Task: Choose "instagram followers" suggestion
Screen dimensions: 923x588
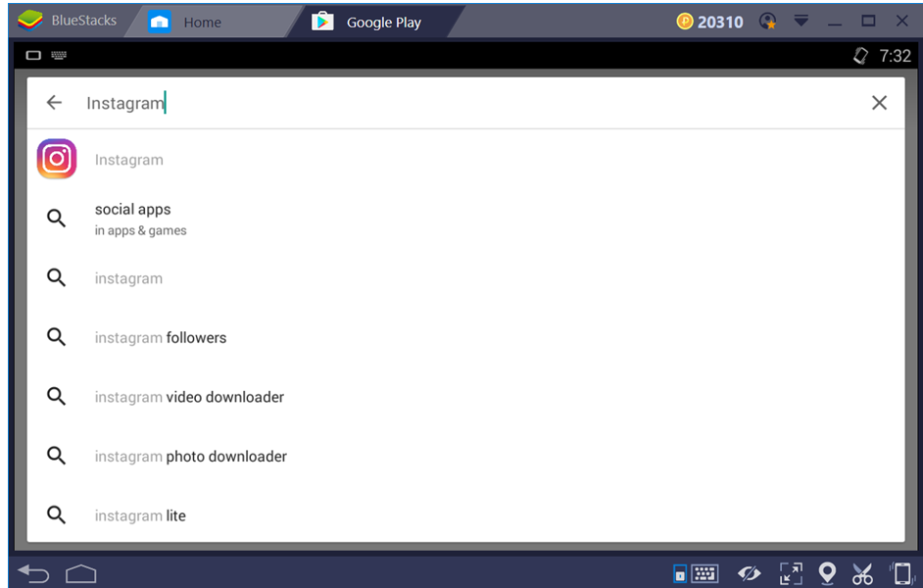Action: [161, 337]
